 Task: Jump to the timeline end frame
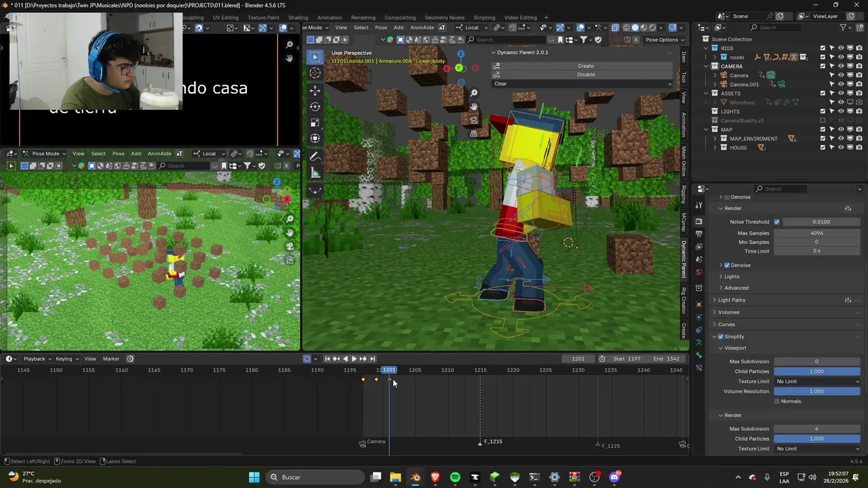point(372,359)
